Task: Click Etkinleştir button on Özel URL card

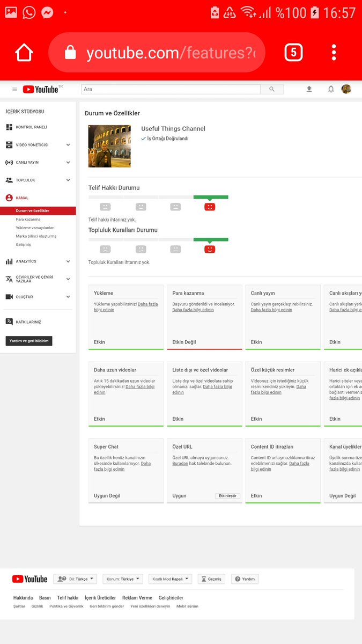Action: click(x=228, y=496)
